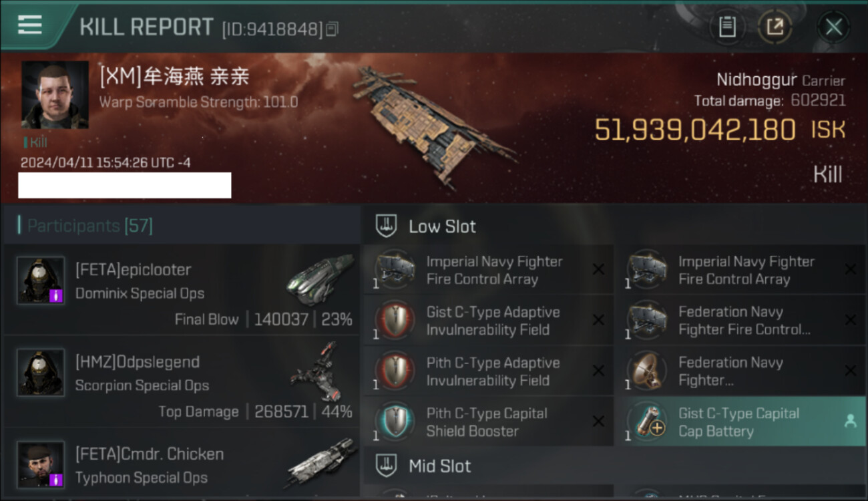Viewport: 868px width, 501px height.
Task: Expand the Mid Slot section header
Action: (615, 466)
